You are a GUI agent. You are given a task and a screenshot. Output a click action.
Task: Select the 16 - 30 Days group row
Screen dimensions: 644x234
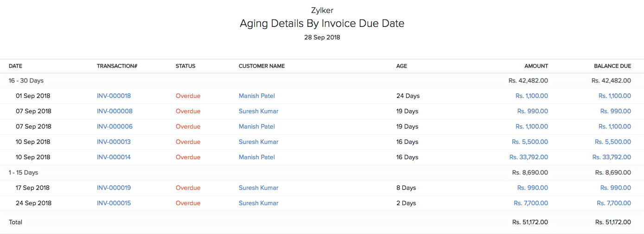click(26, 81)
